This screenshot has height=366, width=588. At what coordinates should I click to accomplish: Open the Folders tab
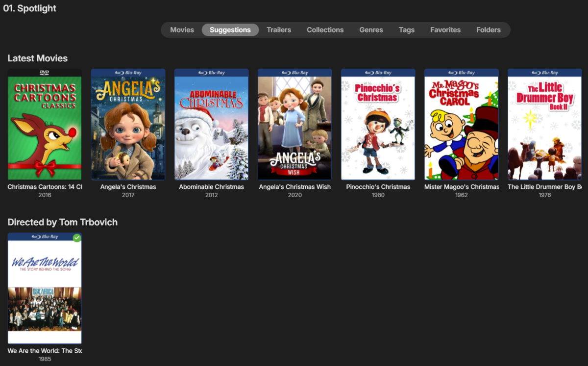(x=489, y=30)
